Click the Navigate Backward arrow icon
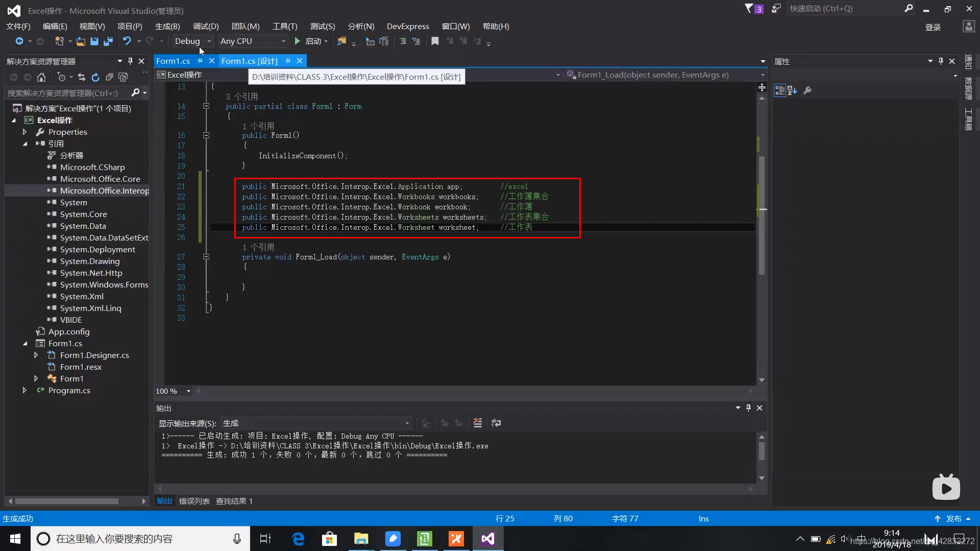 [x=19, y=41]
